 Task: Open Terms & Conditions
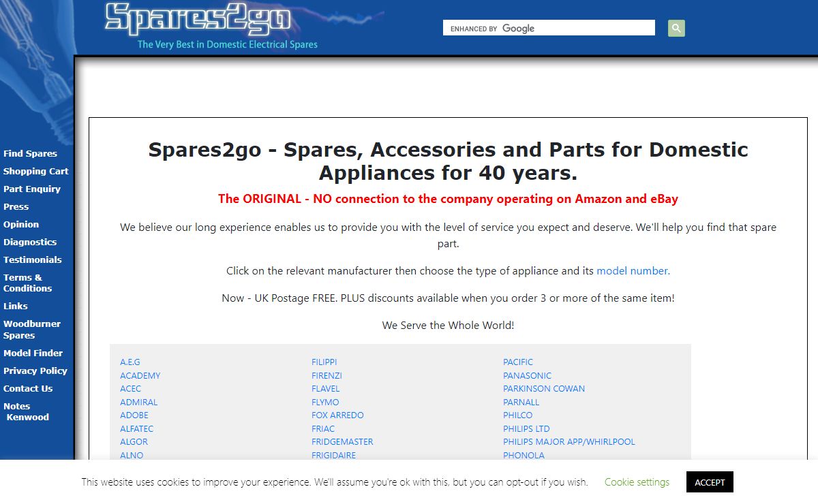tap(27, 283)
